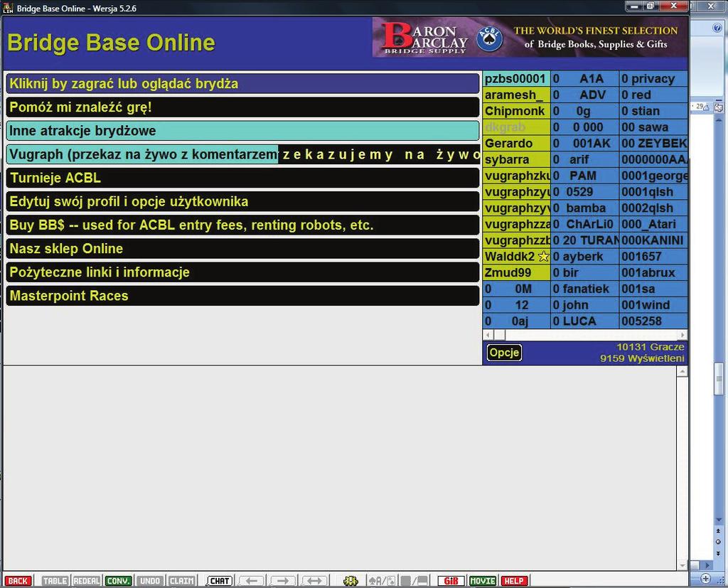
Task: Click the yellow gear icon in the toolbar
Action: (x=350, y=581)
